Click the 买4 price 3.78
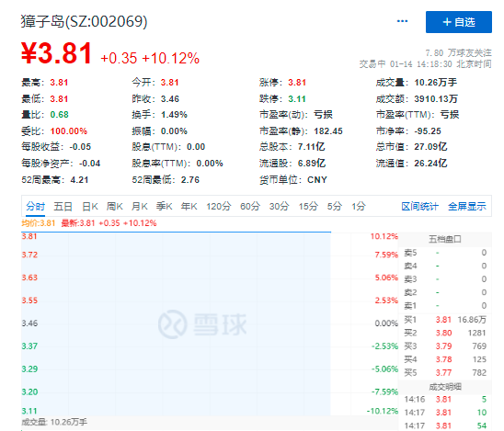504x431 pixels. [x=443, y=359]
